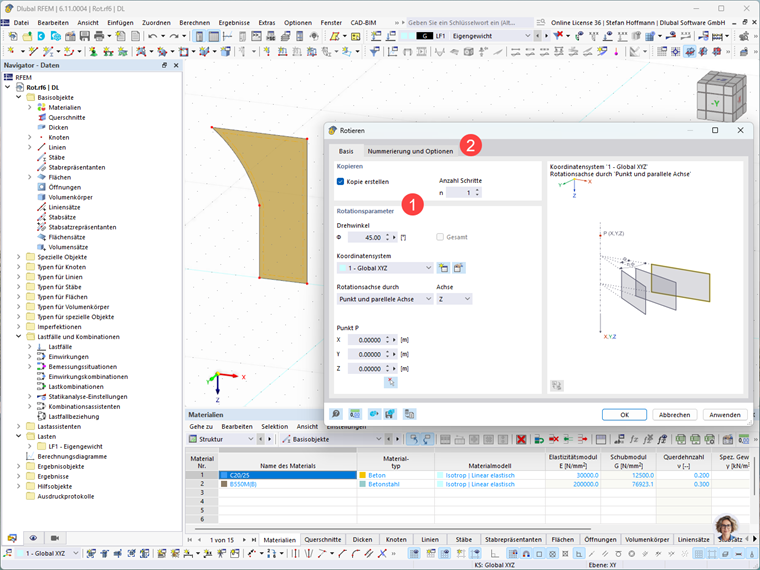Screen dimensions: 760x570
Task: Click the preview reset icon in dialog graphic
Action: (x=557, y=386)
